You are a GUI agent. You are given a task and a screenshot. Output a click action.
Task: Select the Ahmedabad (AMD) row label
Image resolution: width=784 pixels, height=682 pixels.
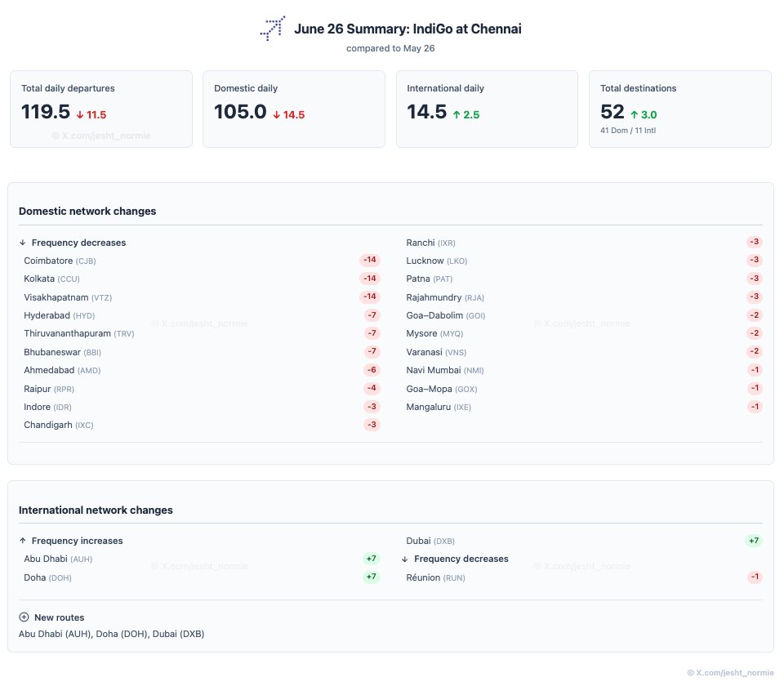click(x=63, y=370)
